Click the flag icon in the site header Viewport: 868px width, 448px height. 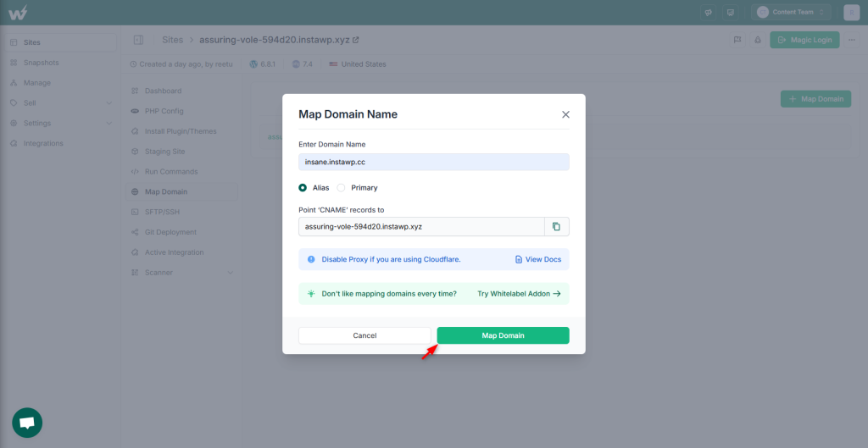pos(737,40)
